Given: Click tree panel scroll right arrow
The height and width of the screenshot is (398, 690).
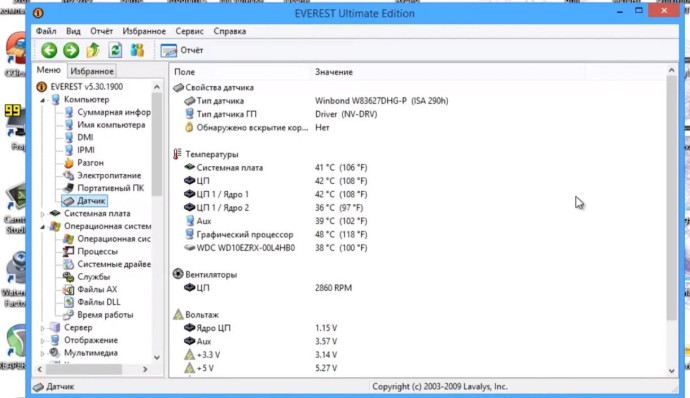Looking at the screenshot, I should coord(145,369).
